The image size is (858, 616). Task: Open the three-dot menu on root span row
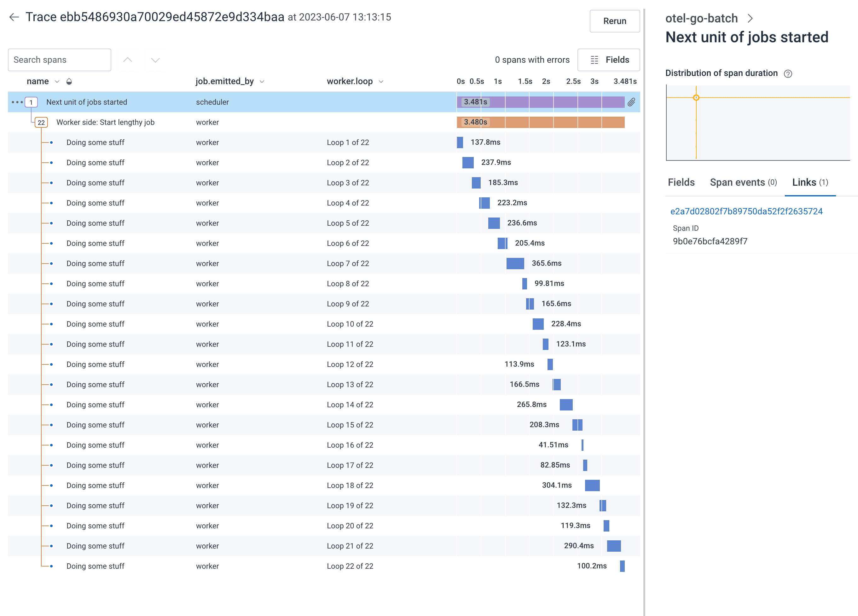17,102
